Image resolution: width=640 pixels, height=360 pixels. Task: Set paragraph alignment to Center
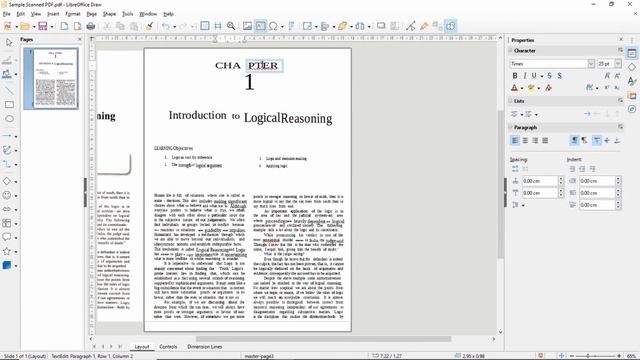[x=525, y=140]
